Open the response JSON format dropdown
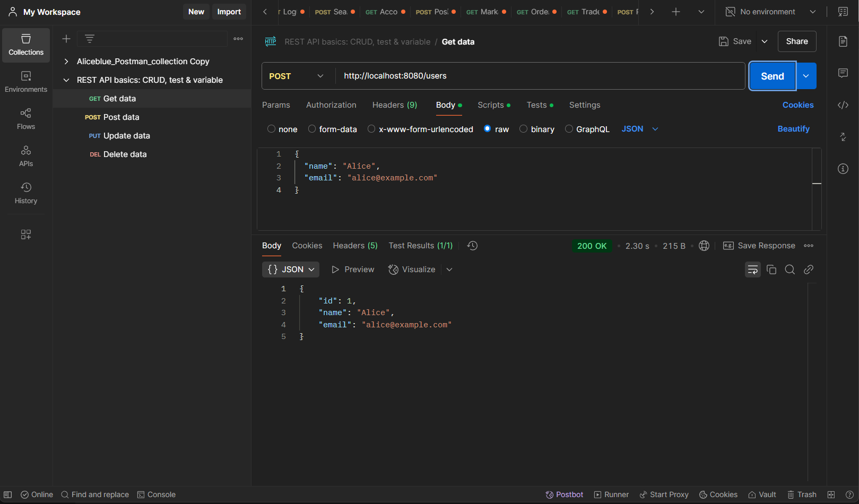Viewport: 859px width, 504px height. click(291, 270)
